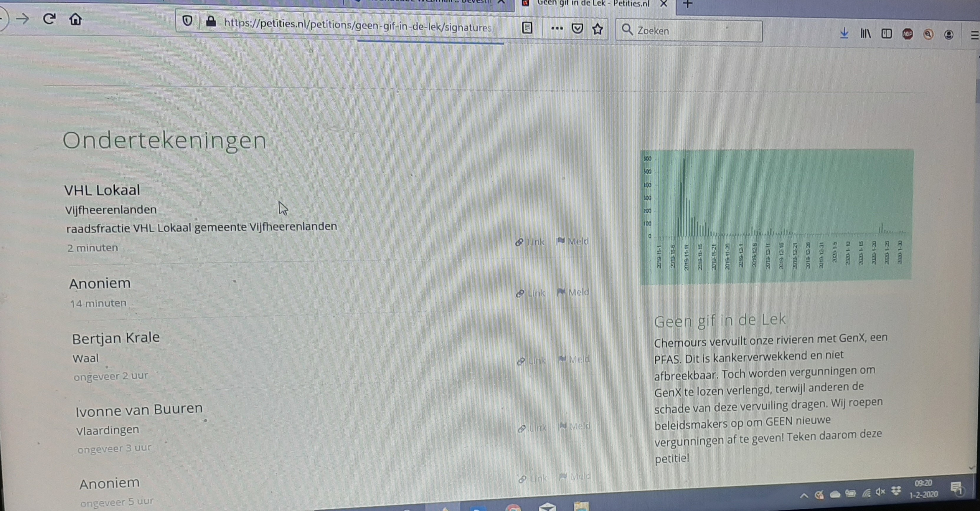Open the page actions three-dots menu
The width and height of the screenshot is (980, 511).
point(557,28)
